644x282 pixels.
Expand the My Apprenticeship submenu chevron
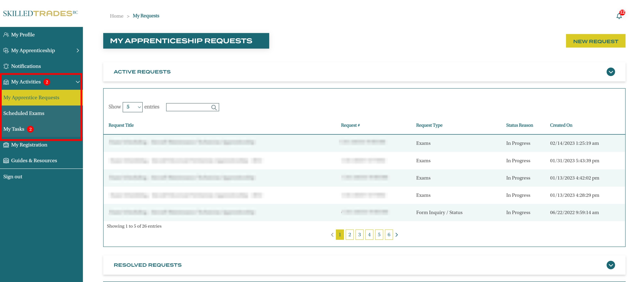click(78, 50)
